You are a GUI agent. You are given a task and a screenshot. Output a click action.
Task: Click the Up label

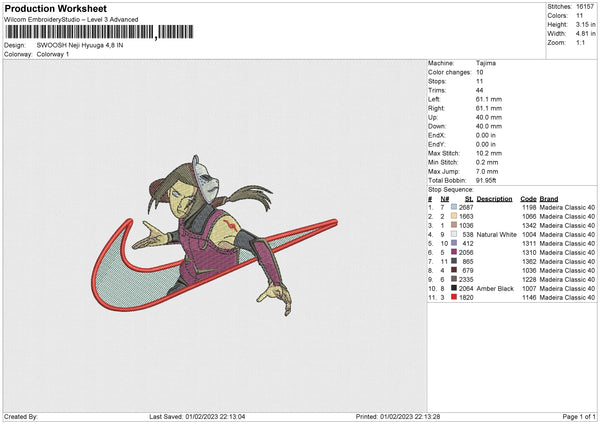coord(433,117)
